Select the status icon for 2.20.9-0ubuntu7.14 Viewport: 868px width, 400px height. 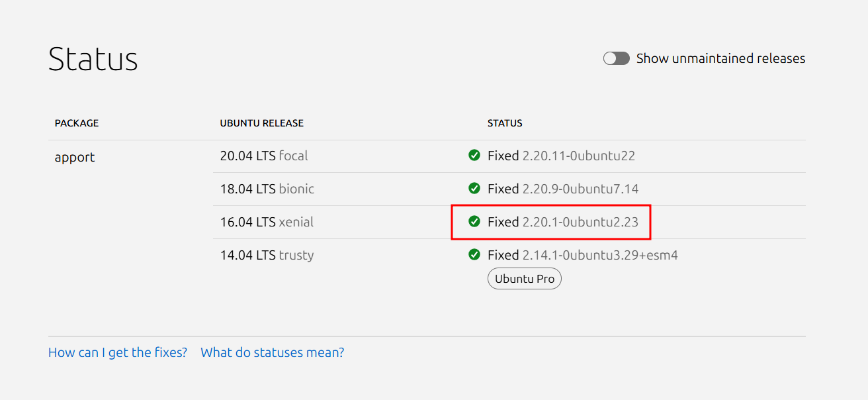474,189
